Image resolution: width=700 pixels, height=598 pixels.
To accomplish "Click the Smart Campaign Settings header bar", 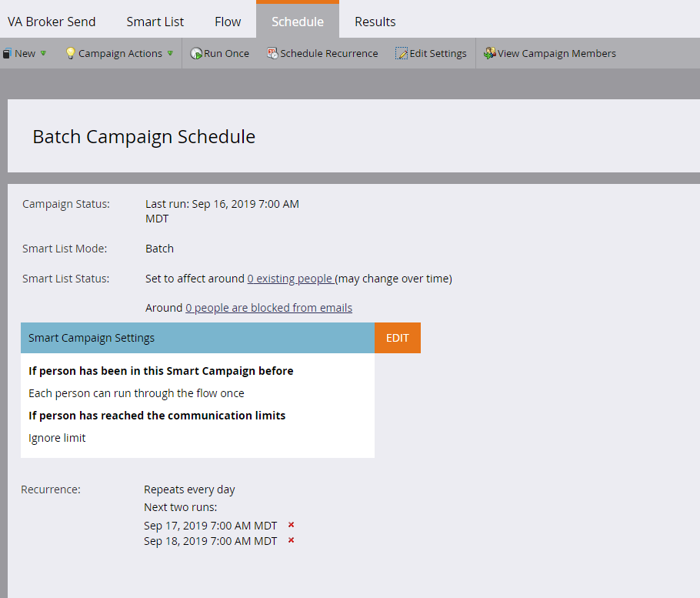I will click(x=197, y=338).
